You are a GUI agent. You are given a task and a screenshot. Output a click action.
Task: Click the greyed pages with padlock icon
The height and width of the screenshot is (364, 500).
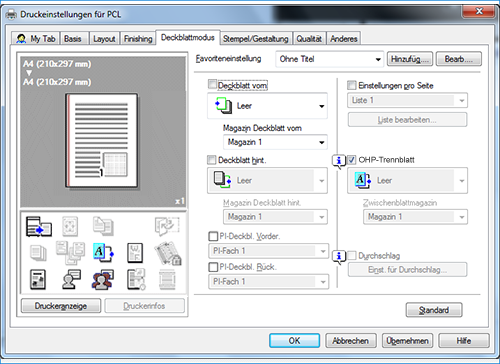[168, 253]
